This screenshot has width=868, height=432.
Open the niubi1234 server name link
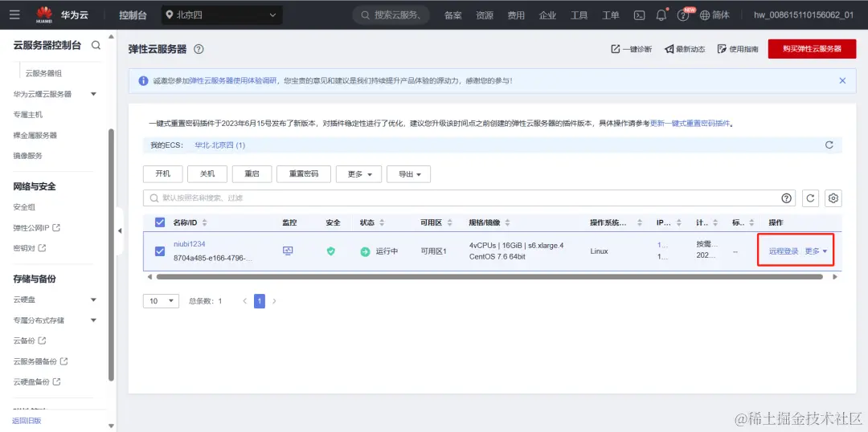click(x=190, y=244)
